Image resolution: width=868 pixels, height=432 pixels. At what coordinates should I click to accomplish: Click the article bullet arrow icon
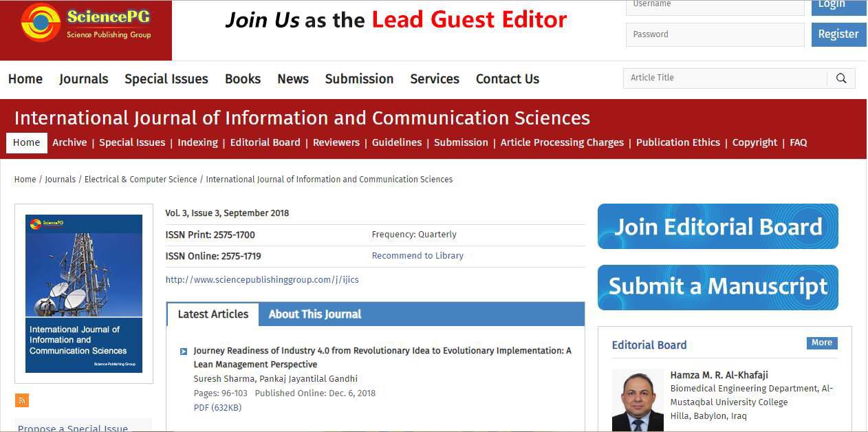[184, 352]
